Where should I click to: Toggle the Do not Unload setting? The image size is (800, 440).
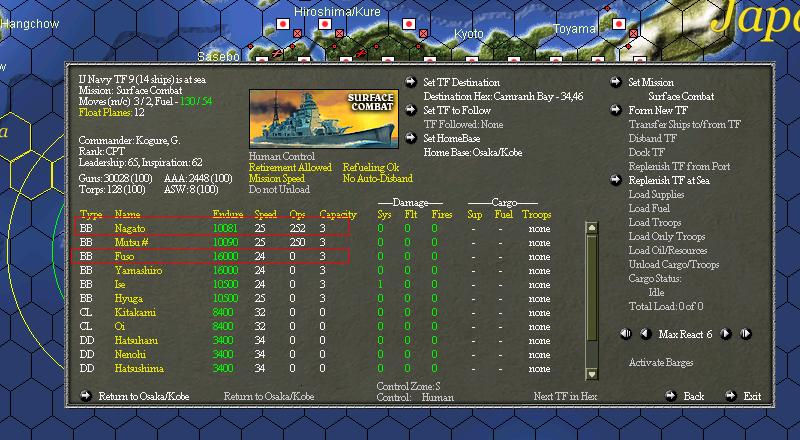coord(279,189)
